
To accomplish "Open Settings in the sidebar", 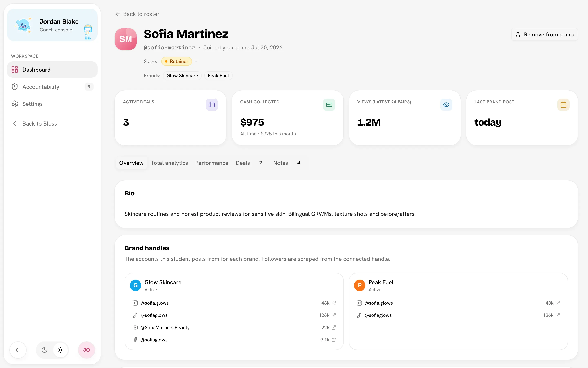I will pos(52,104).
